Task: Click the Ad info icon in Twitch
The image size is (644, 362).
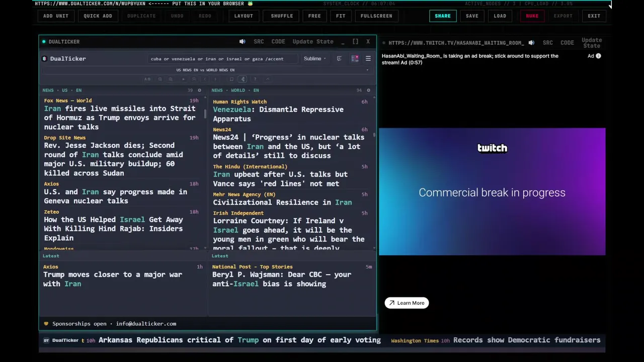Action: click(x=598, y=56)
